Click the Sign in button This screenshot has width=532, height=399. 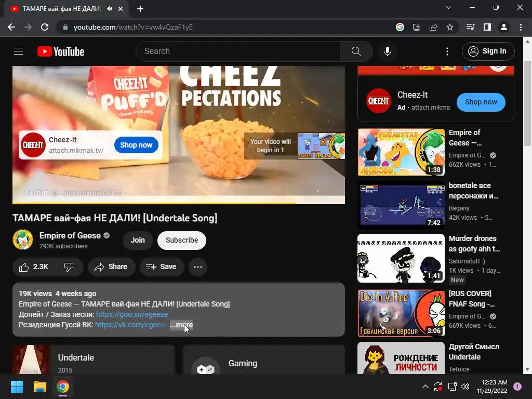(488, 51)
